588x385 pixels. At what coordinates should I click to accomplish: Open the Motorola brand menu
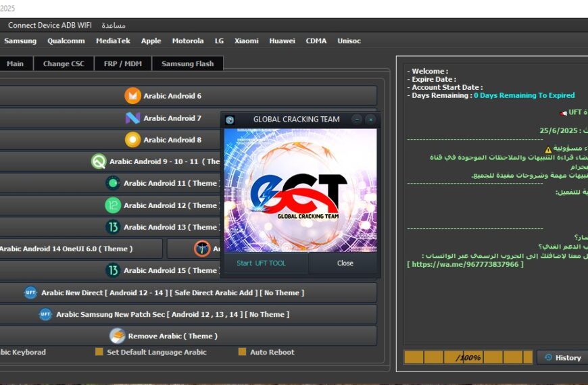pyautogui.click(x=188, y=41)
